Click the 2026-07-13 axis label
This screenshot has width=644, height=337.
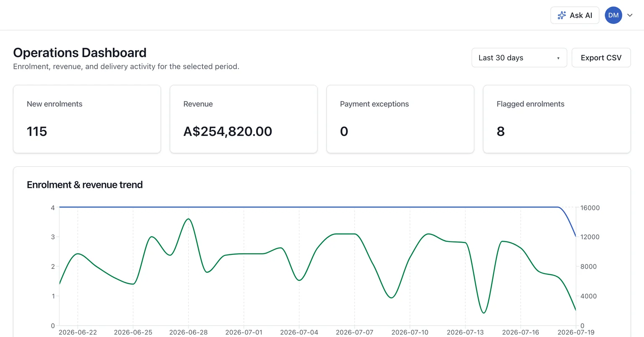point(465,332)
